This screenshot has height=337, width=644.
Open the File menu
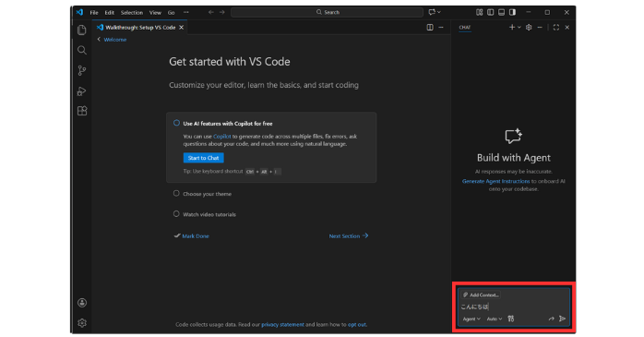point(94,12)
